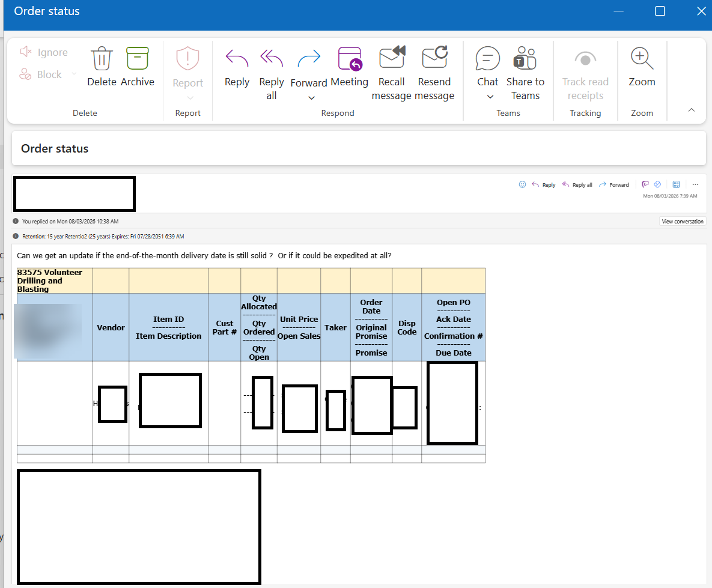This screenshot has width=712, height=588.
Task: Expand the Block dropdown arrow
Action: [x=74, y=73]
